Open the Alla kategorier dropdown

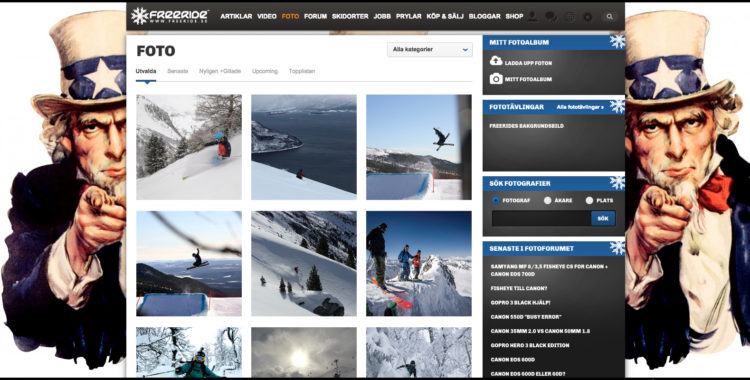[430, 49]
